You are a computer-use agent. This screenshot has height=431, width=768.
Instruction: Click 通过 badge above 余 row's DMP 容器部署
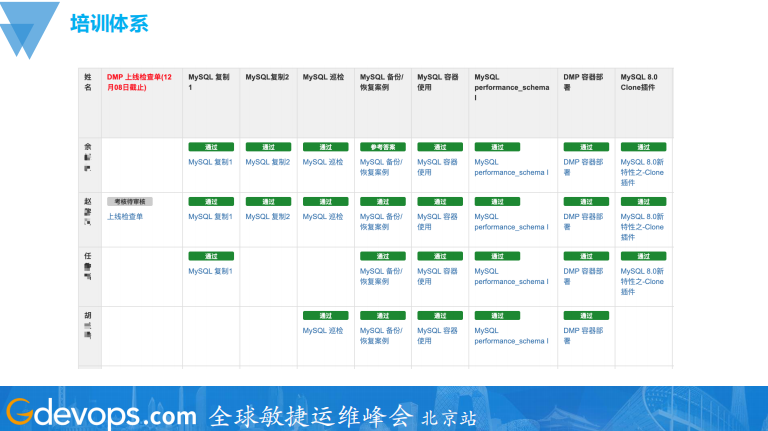586,147
